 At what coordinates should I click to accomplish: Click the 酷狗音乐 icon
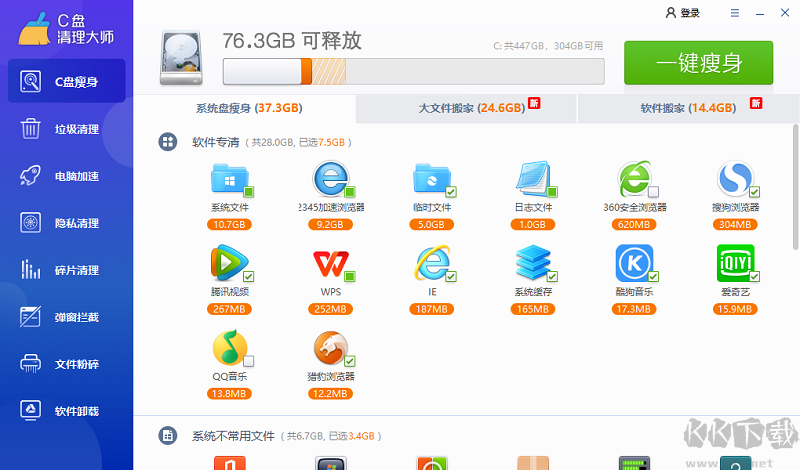634,263
